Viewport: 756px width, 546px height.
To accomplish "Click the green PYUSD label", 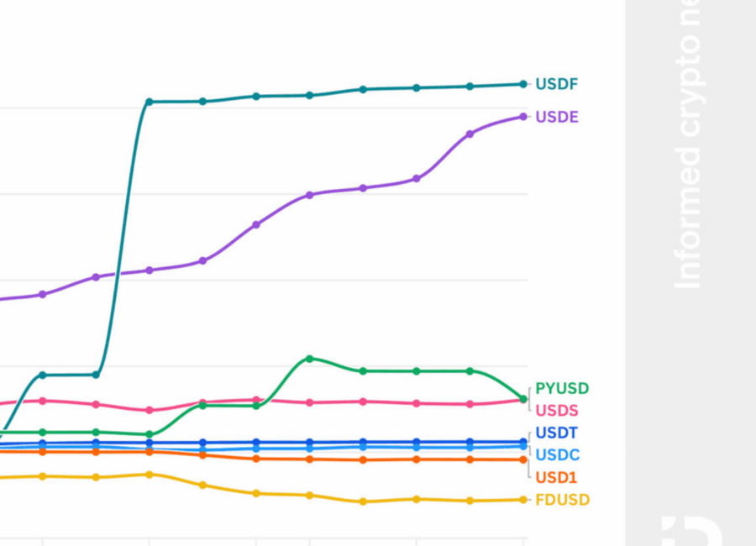I will pos(561,389).
